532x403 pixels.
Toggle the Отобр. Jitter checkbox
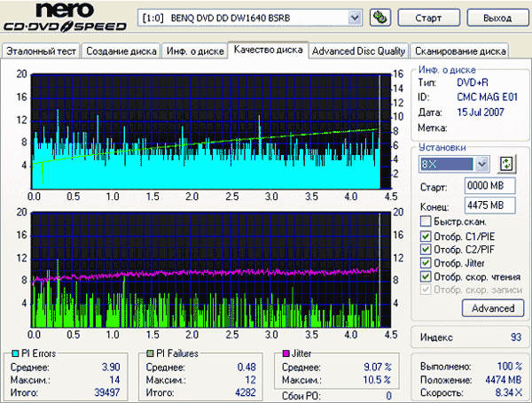coord(426,263)
